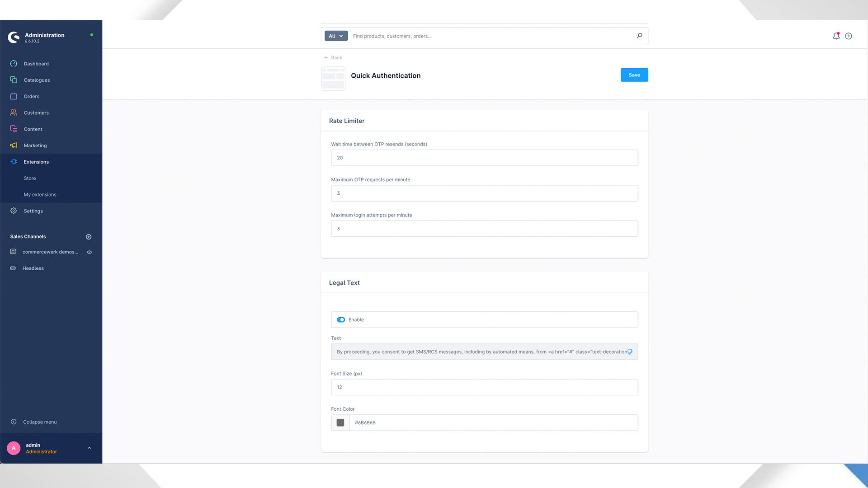Click the Headless basket icon
Screen dimensions: 868x488
(x=13, y=268)
